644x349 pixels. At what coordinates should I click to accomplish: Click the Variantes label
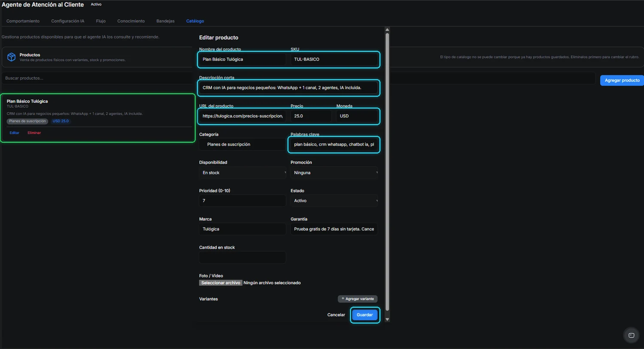click(208, 299)
